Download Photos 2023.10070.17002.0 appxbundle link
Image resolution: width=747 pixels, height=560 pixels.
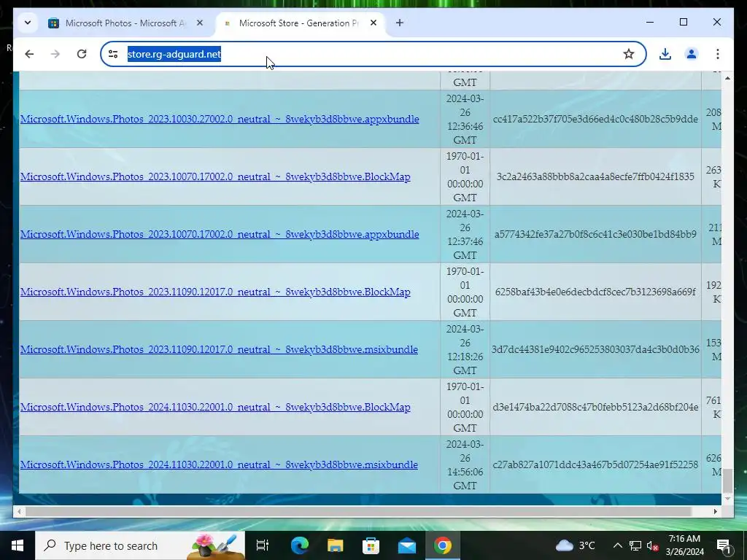tap(220, 234)
